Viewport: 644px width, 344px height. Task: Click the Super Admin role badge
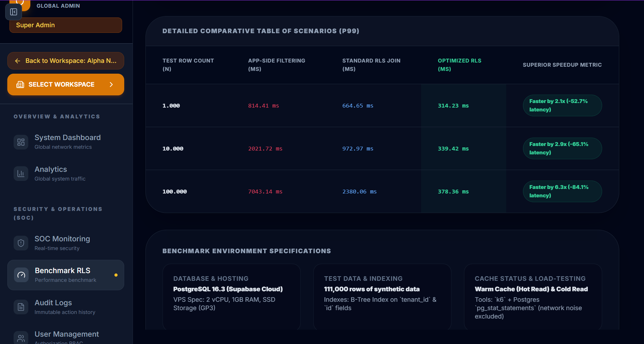point(66,25)
